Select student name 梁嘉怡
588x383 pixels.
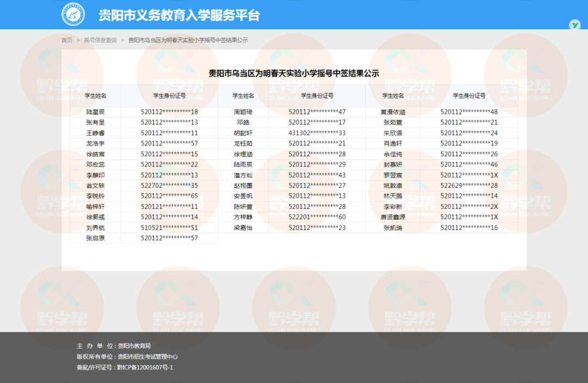click(x=243, y=227)
